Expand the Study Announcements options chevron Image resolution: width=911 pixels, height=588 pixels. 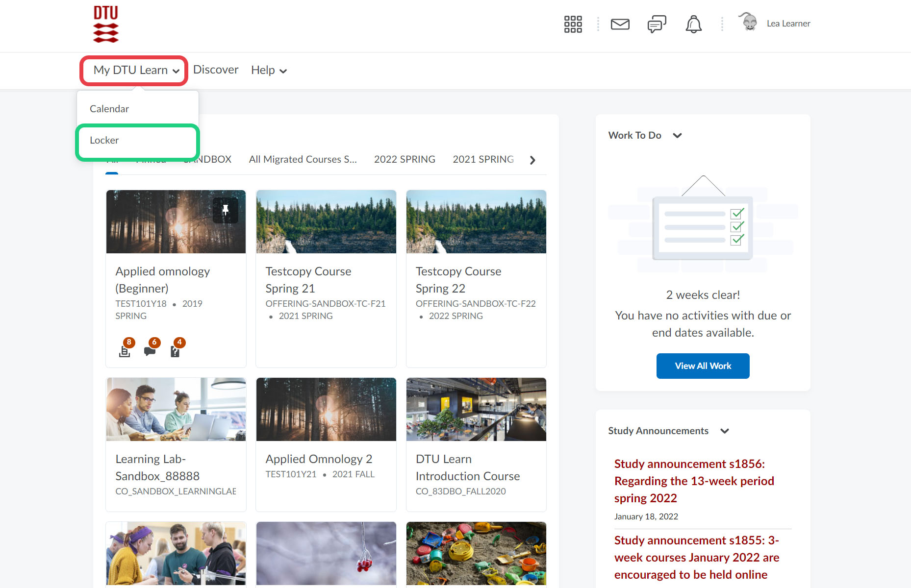tap(725, 431)
